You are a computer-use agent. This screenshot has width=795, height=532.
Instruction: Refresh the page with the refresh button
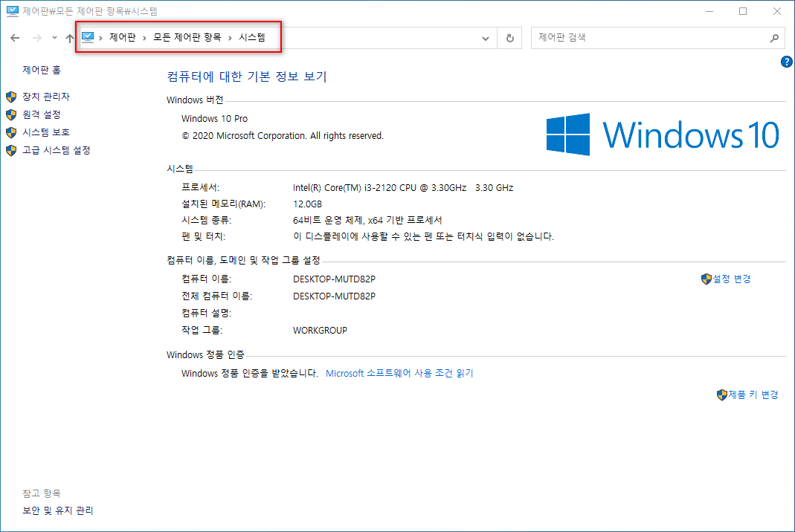[510, 38]
